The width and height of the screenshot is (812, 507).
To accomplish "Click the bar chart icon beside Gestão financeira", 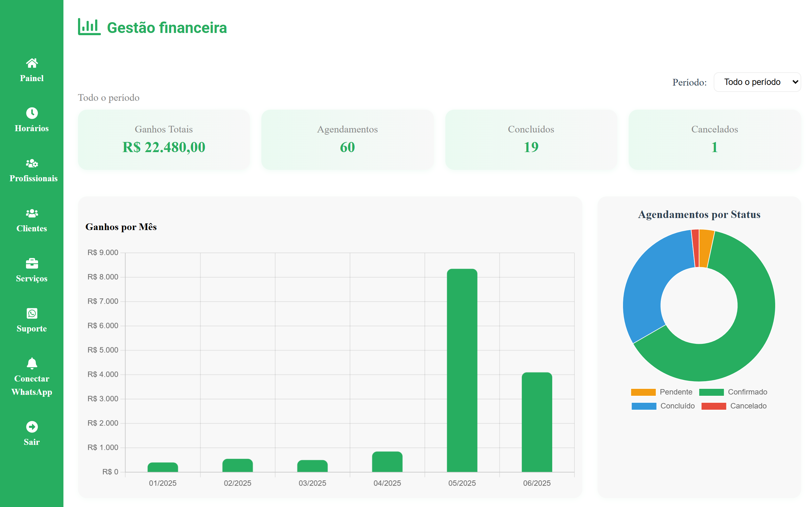I will coord(89,27).
